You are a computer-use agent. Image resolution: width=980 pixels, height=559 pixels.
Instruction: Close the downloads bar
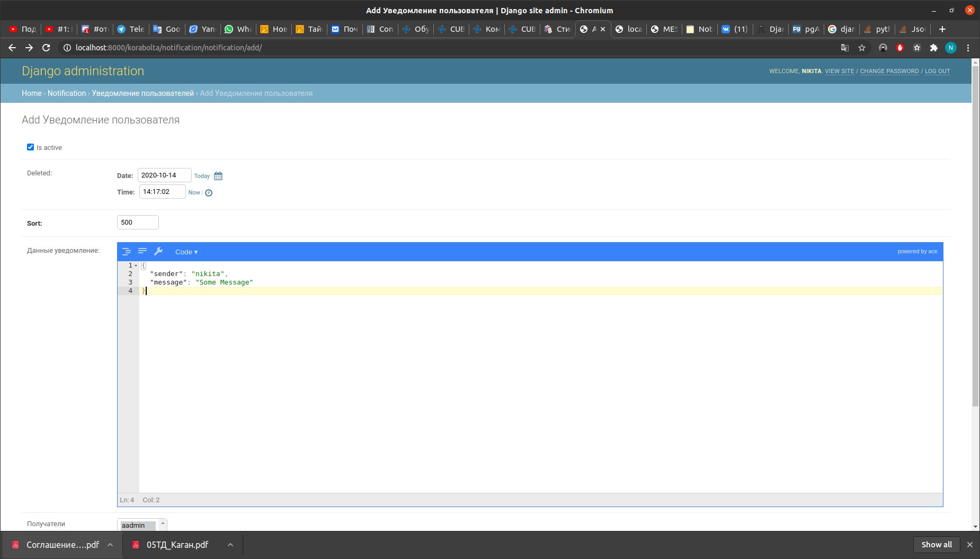pyautogui.click(x=969, y=545)
